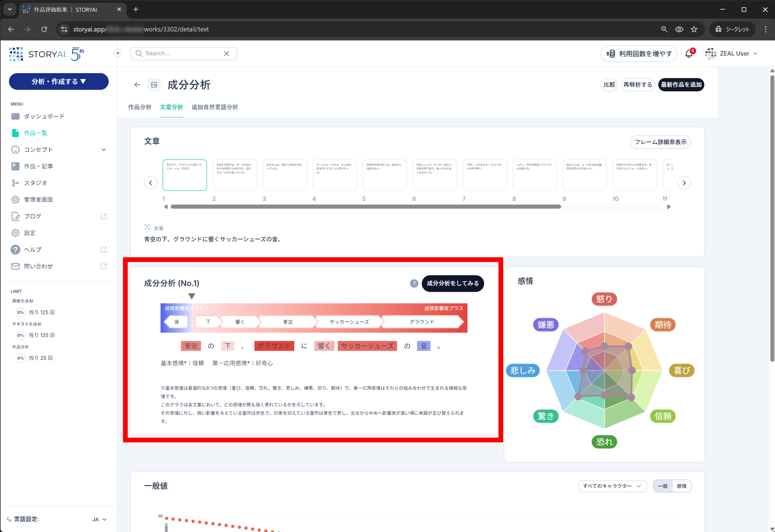
Task: Open the 分析・作成する dropdown button
Action: 59,81
